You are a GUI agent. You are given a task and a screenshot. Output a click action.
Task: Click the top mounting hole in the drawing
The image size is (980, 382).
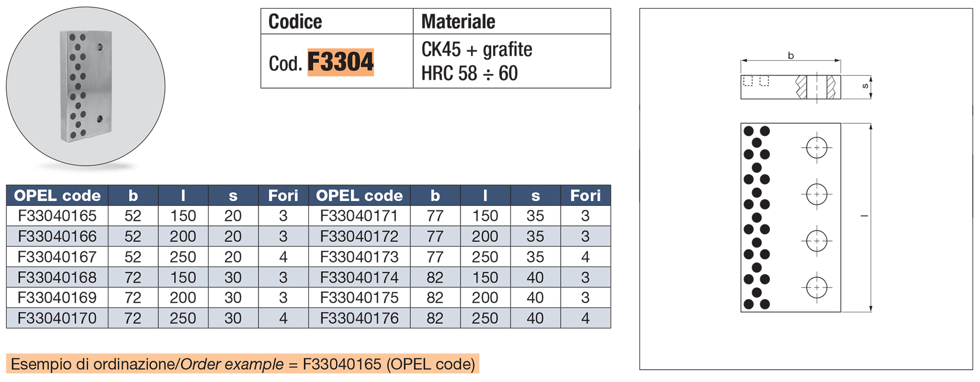click(817, 148)
